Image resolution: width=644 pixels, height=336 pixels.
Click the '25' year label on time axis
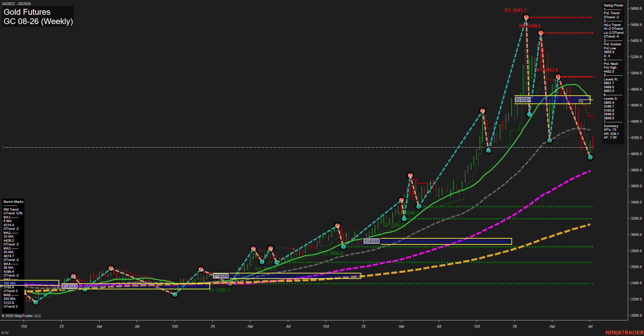click(x=364, y=326)
